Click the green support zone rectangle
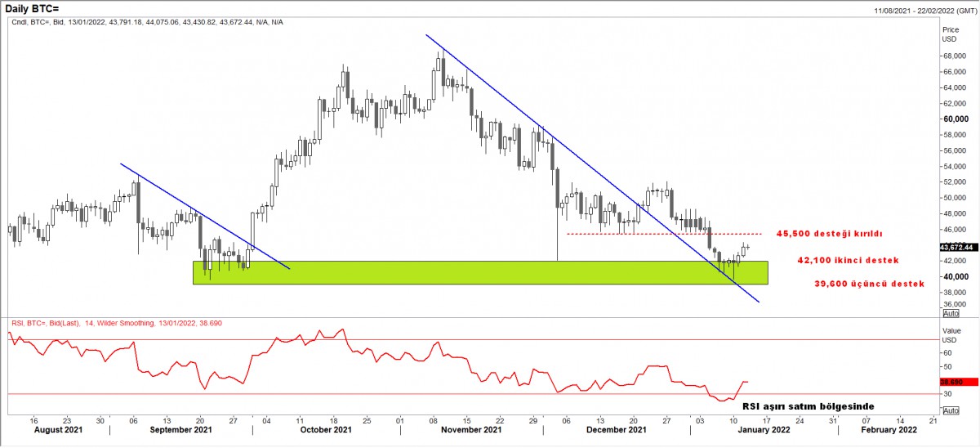The image size is (980, 448). 480,273
